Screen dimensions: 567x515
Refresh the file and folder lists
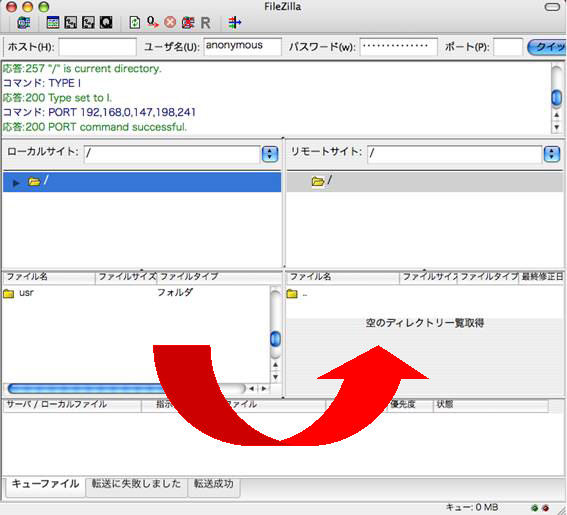135,23
